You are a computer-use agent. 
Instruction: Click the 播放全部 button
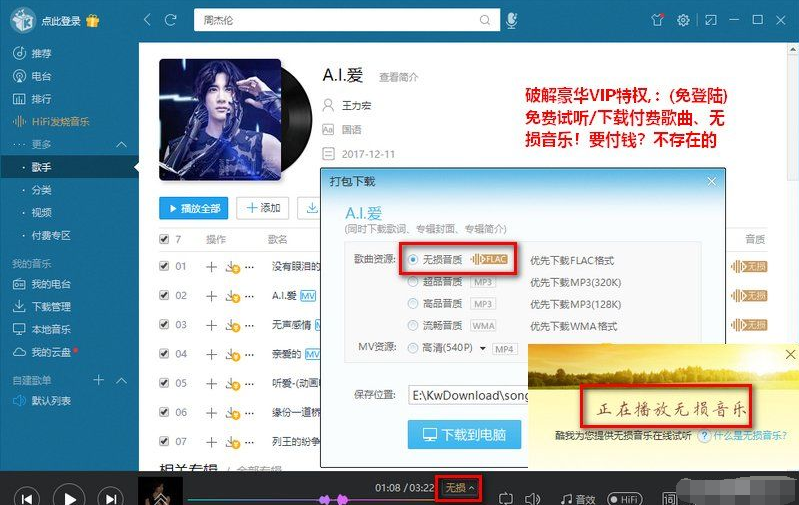tap(194, 208)
